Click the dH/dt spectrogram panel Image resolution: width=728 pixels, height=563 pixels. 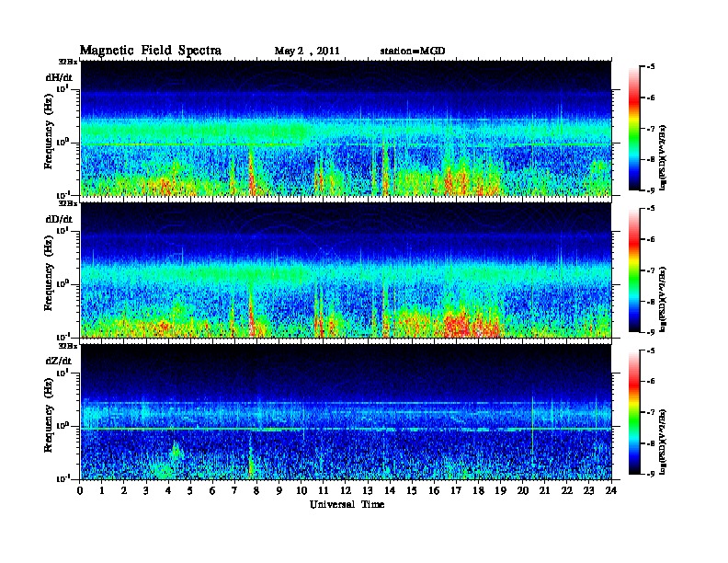coord(346,128)
